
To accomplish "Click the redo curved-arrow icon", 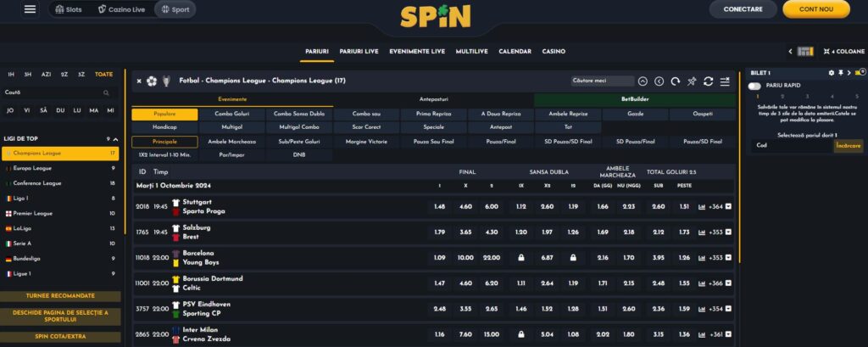I will coord(676,81).
